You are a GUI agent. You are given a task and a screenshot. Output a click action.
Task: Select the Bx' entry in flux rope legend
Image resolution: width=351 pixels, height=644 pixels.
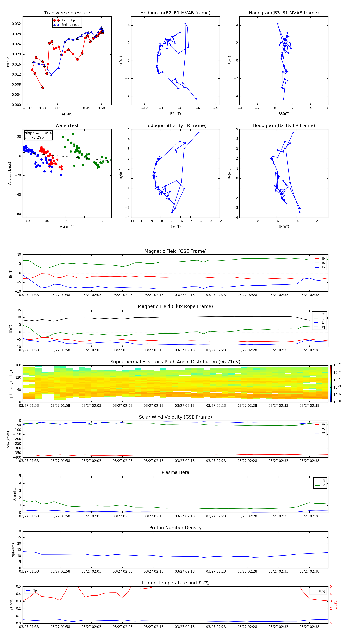coord(320,314)
